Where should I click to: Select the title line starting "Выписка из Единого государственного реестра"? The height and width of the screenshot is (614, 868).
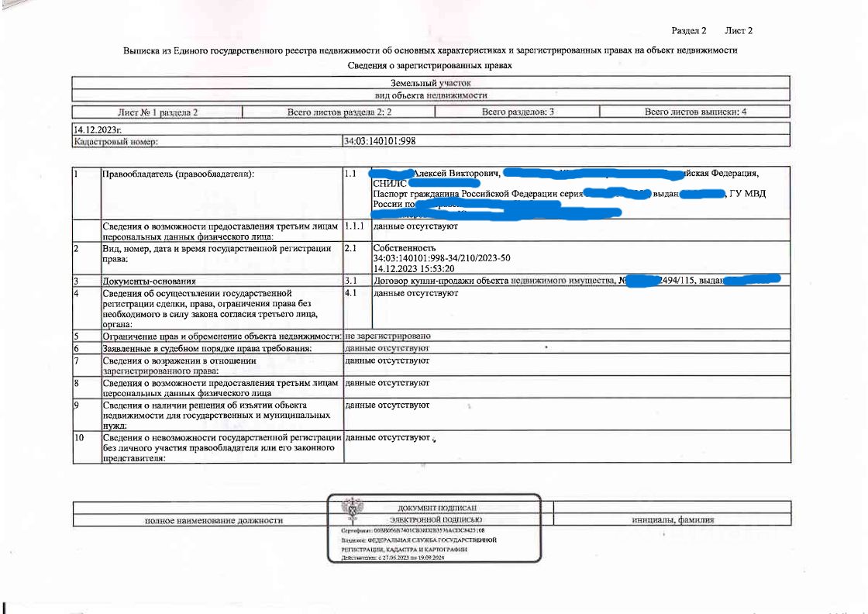click(430, 50)
